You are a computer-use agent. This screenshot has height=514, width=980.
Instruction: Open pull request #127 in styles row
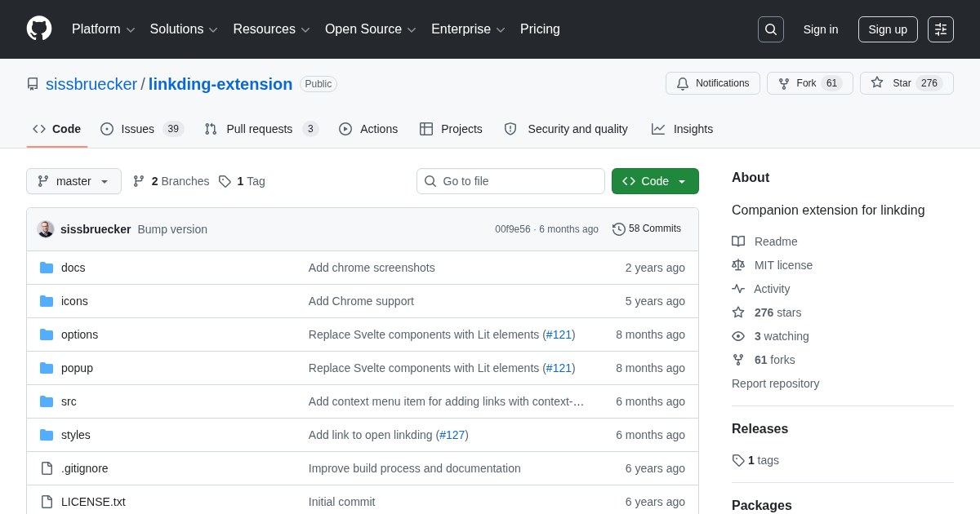pos(452,435)
